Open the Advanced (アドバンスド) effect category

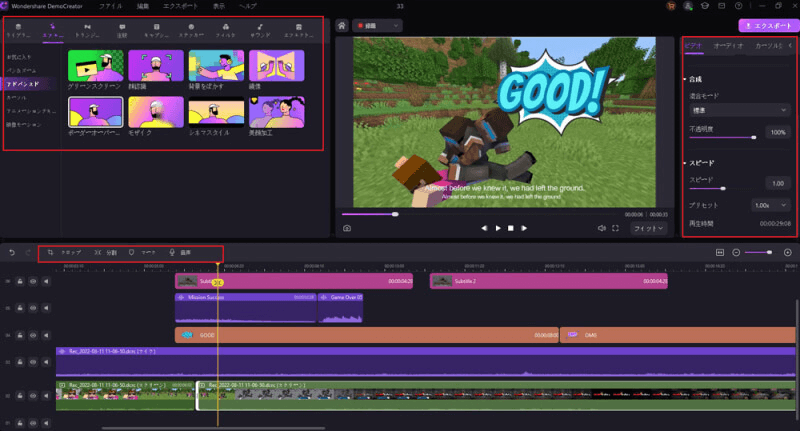click(x=23, y=84)
